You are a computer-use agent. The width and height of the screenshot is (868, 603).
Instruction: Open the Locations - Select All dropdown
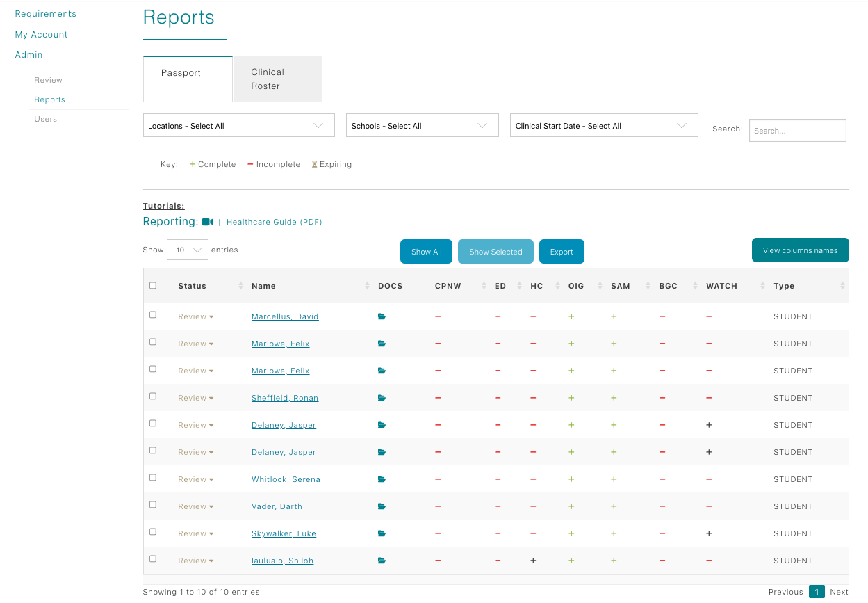tap(238, 125)
